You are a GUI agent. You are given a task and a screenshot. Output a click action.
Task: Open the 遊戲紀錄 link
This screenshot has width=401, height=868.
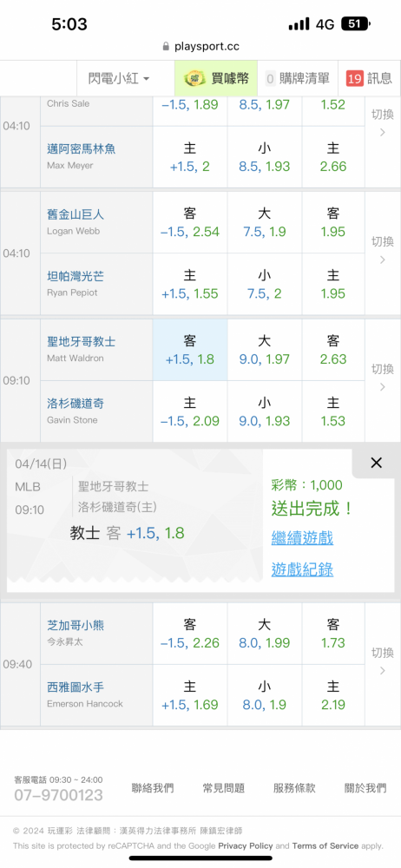click(302, 569)
